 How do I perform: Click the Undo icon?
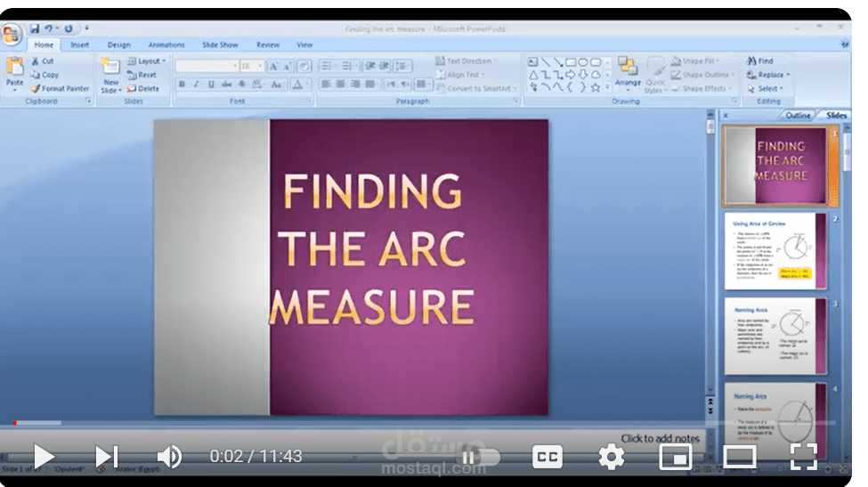[x=49, y=28]
